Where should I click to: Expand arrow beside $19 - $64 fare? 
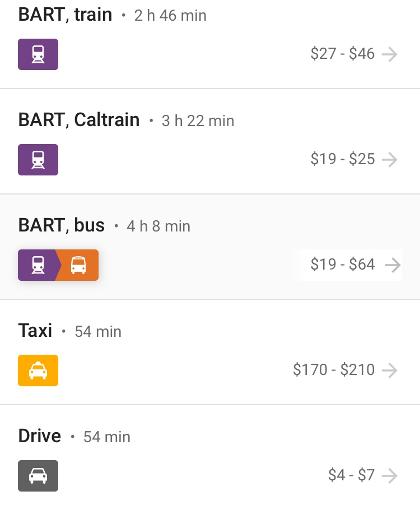pyautogui.click(x=393, y=265)
